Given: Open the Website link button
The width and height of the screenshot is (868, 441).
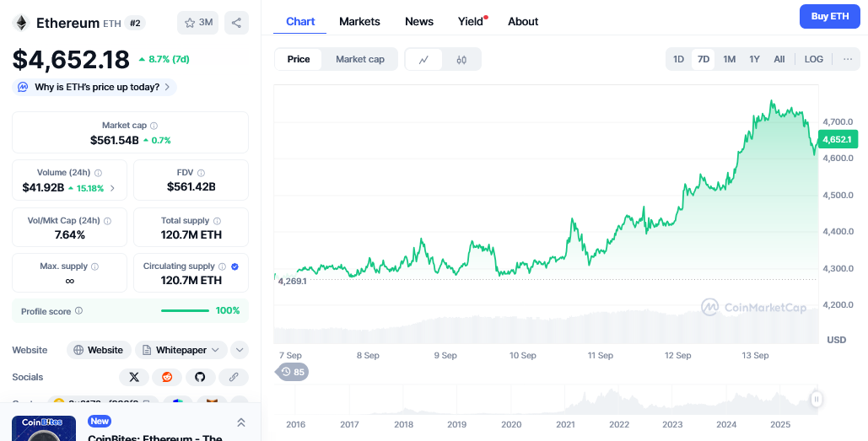Looking at the screenshot, I should [99, 350].
